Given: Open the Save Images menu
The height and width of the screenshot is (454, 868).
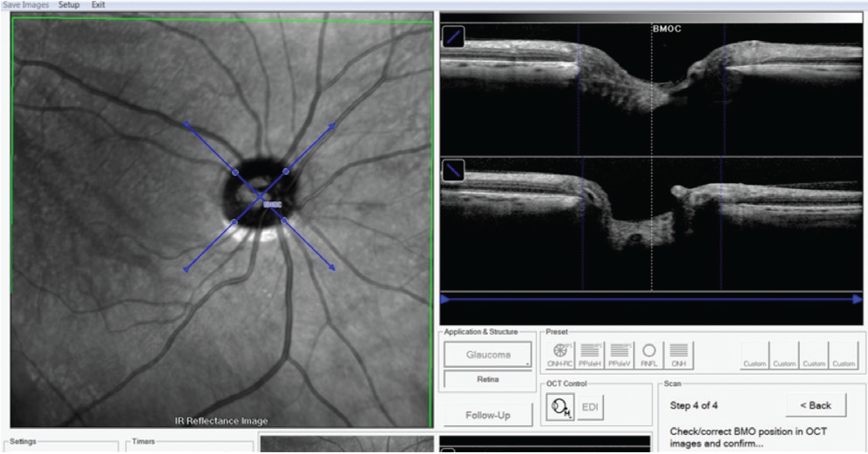Looking at the screenshot, I should click(26, 4).
